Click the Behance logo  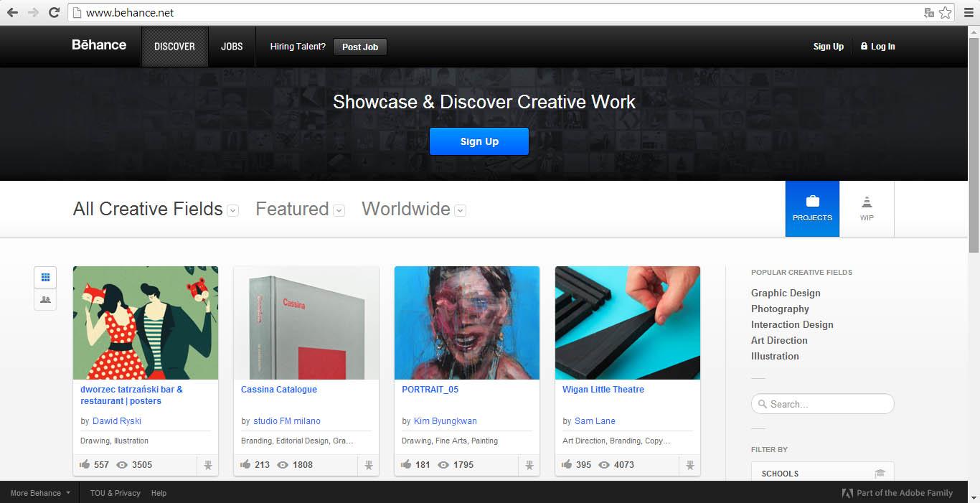[x=99, y=44]
